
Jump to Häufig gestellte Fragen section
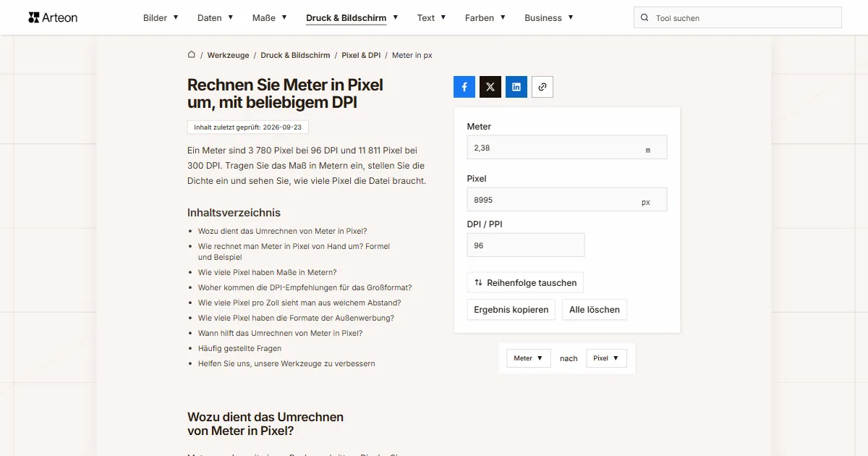click(x=240, y=349)
